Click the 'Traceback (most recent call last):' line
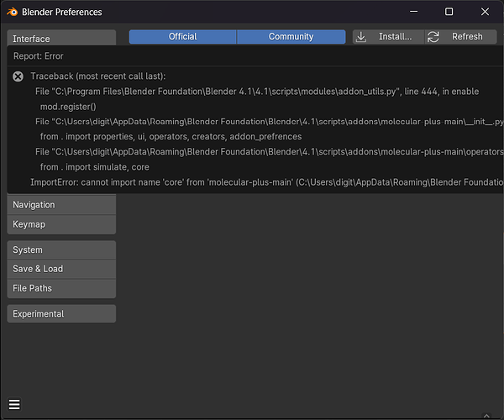This screenshot has height=420, width=504. [x=98, y=76]
